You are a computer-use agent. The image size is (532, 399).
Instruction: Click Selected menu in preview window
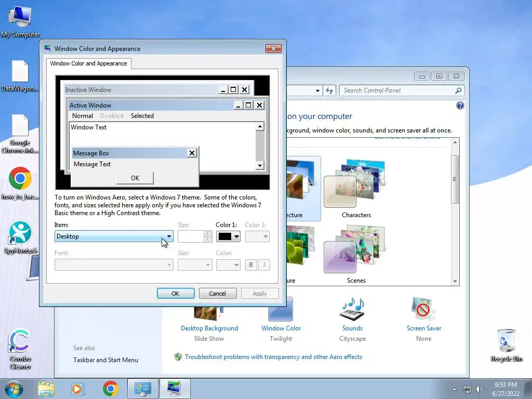coord(142,116)
